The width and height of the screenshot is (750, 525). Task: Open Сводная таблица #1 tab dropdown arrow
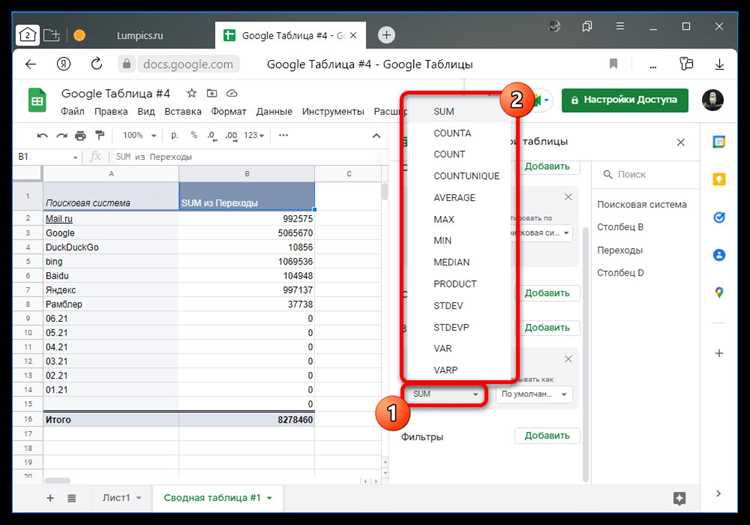tap(269, 498)
